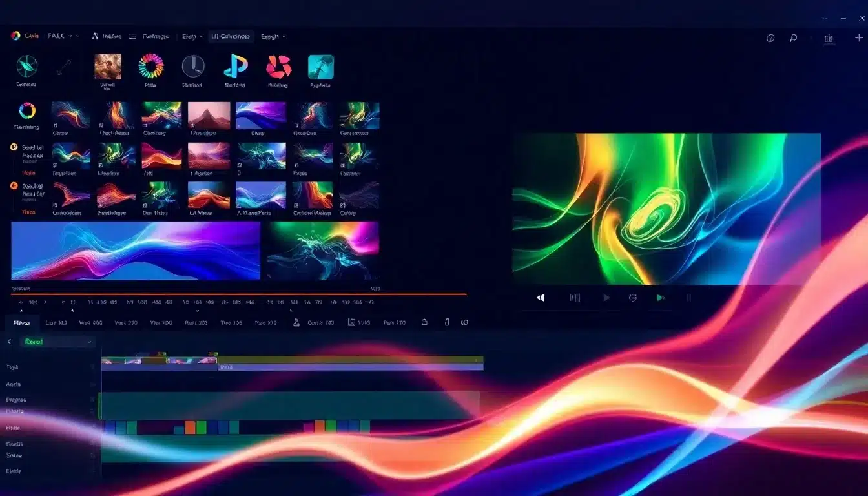Screen dimensions: 868x496
Task: Collapse the sidebar using the back chevron
Action: click(9, 342)
